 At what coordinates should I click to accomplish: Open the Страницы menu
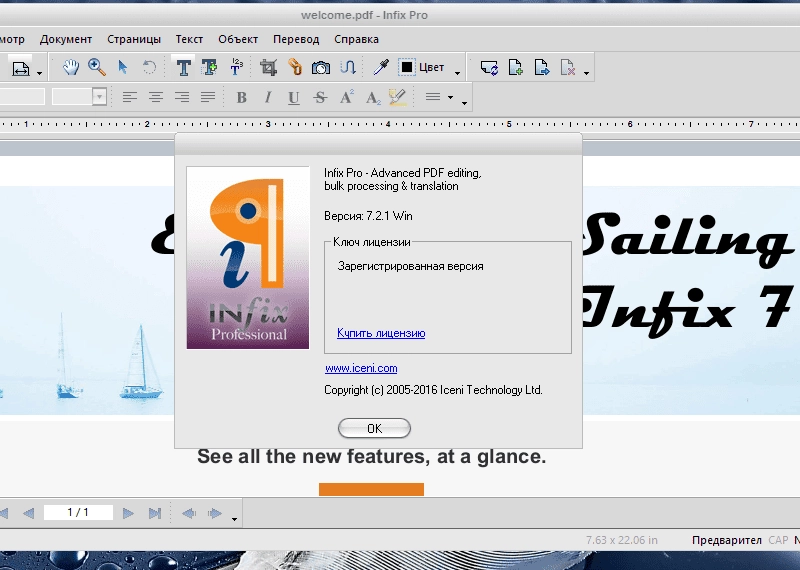pyautogui.click(x=134, y=39)
